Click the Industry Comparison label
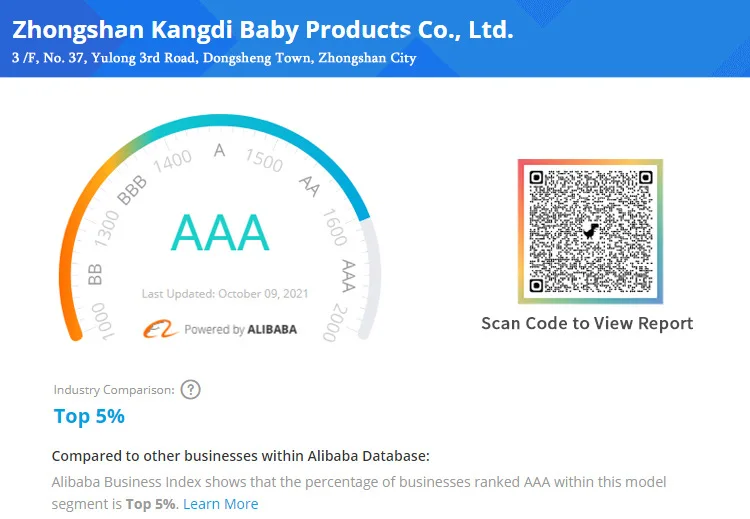Image resolution: width=750 pixels, height=519 pixels. pos(114,390)
